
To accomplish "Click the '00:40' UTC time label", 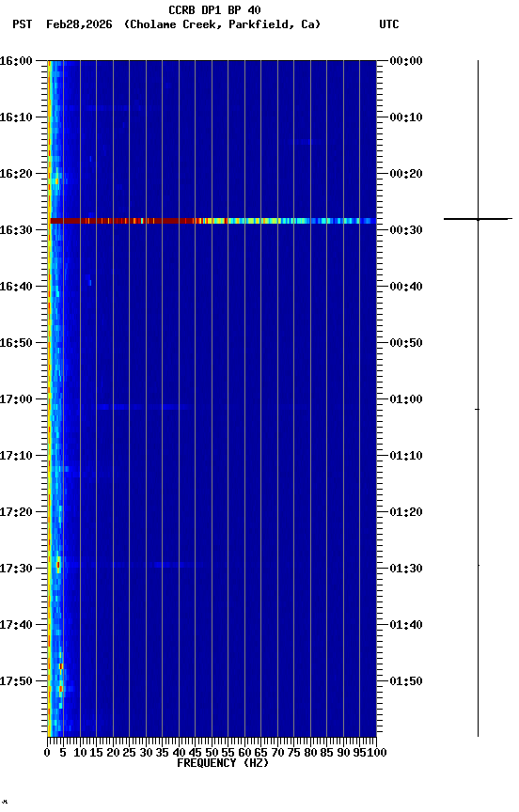I will (406, 287).
